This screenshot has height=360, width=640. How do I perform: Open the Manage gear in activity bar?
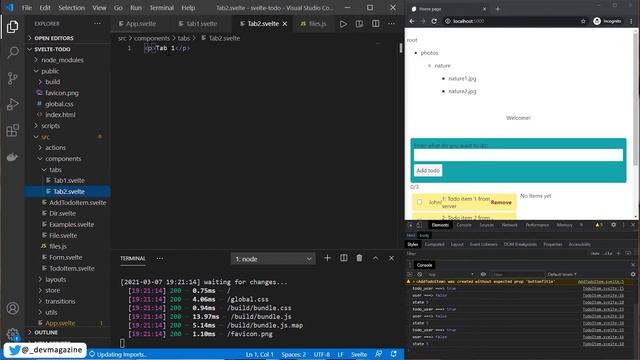(12, 334)
